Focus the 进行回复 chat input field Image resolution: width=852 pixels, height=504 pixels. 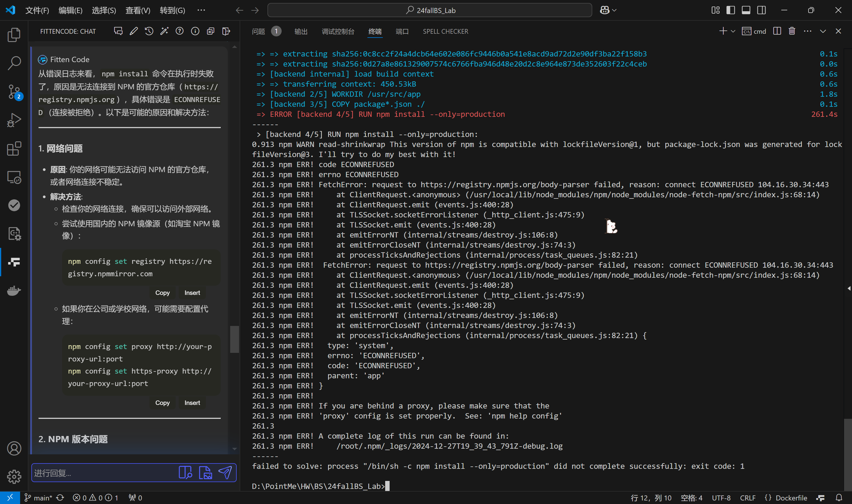click(x=102, y=473)
